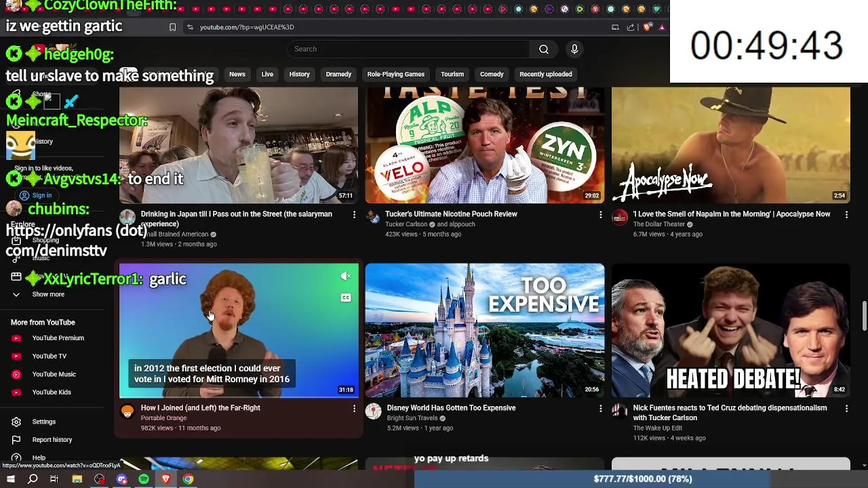Viewport: 868px width, 488px height.
Task: Toggle closed captions on the preview video
Action: tap(346, 298)
